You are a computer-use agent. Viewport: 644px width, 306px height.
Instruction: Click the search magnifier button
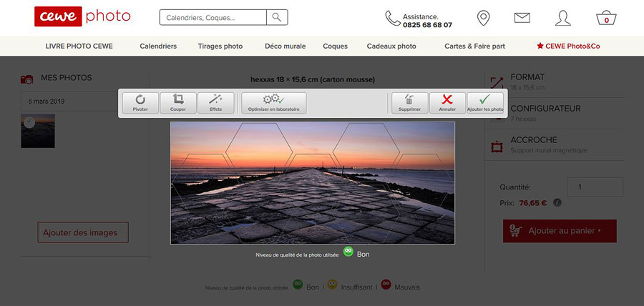point(277,17)
